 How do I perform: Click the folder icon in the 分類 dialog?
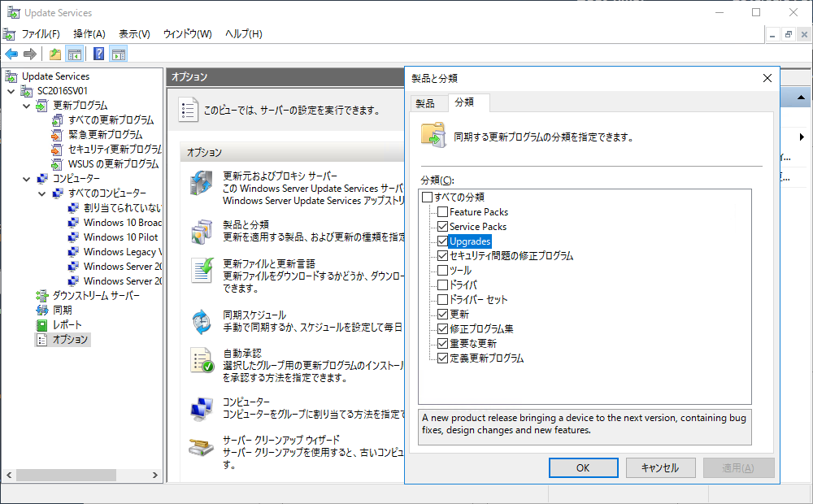click(x=433, y=135)
